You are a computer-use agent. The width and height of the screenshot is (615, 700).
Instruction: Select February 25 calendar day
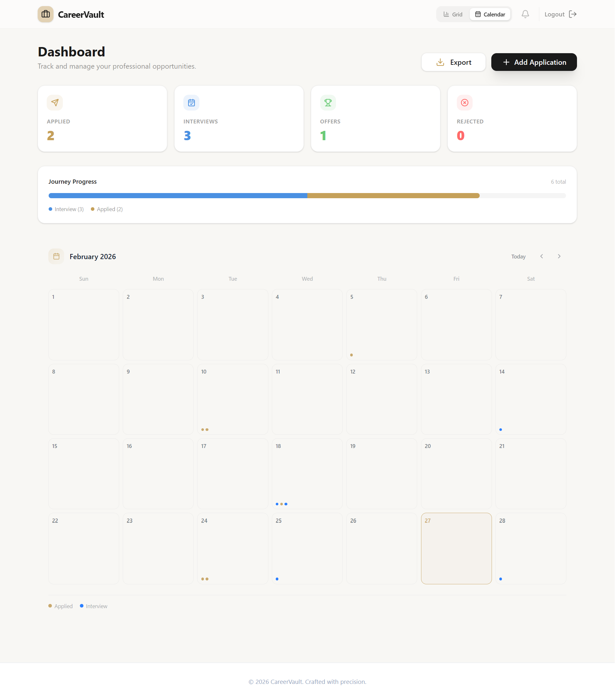click(x=307, y=549)
